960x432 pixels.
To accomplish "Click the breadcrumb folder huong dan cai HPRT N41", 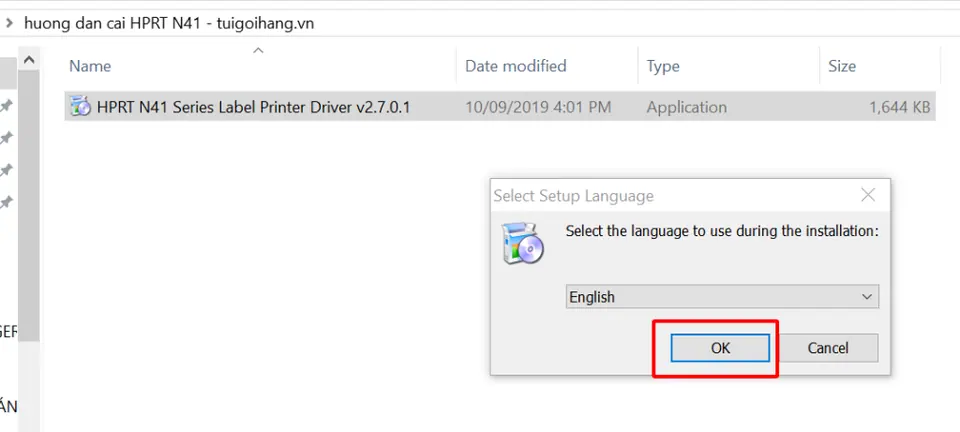I will [x=169, y=24].
